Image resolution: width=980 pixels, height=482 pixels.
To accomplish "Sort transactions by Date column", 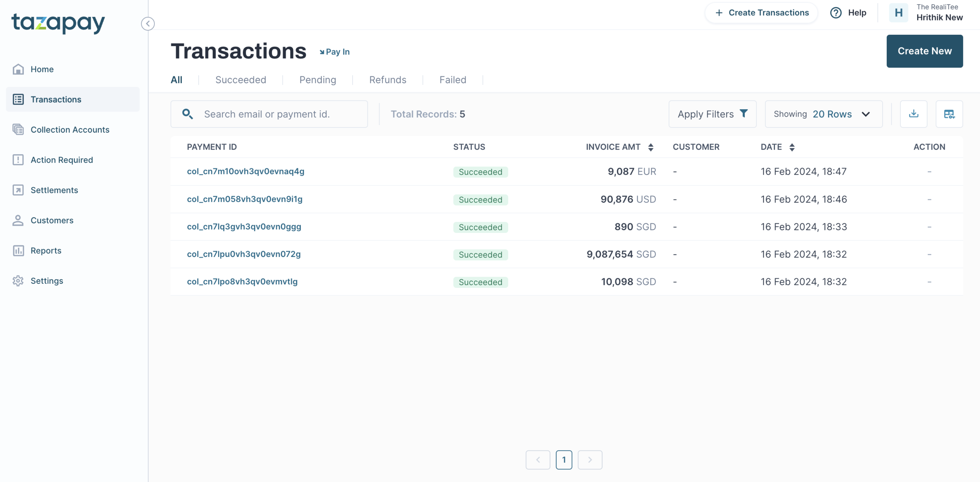I will click(x=792, y=147).
